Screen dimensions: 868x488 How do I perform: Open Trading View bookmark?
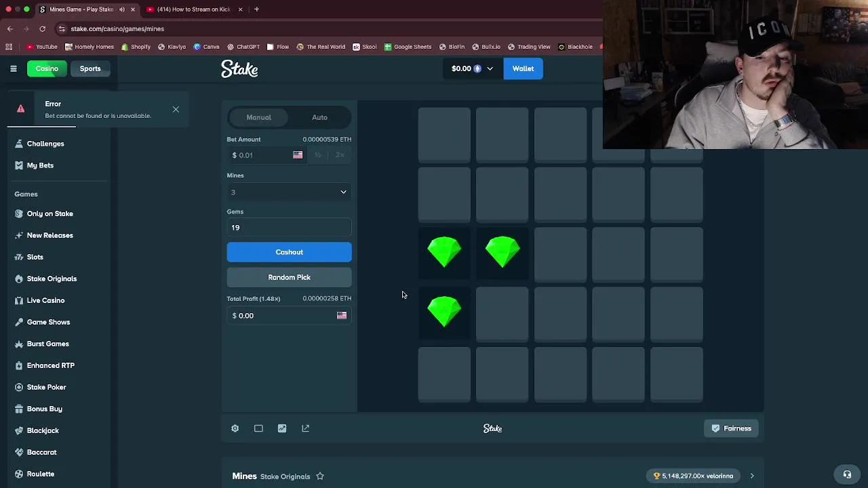point(529,47)
